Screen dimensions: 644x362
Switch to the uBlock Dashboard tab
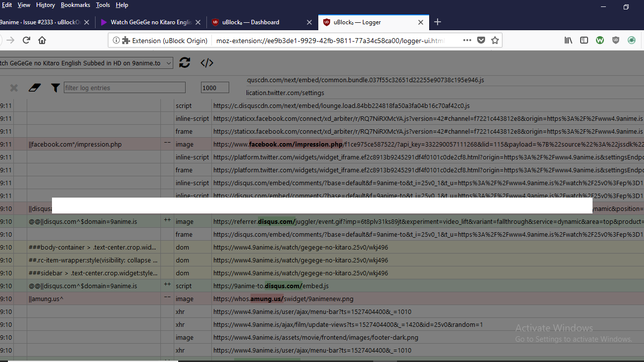coord(262,22)
